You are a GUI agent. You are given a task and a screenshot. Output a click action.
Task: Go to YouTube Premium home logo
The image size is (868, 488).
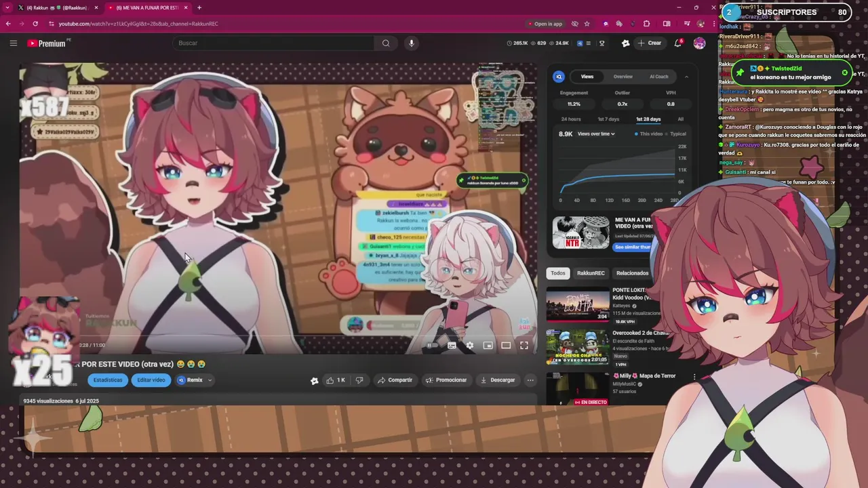click(x=47, y=43)
